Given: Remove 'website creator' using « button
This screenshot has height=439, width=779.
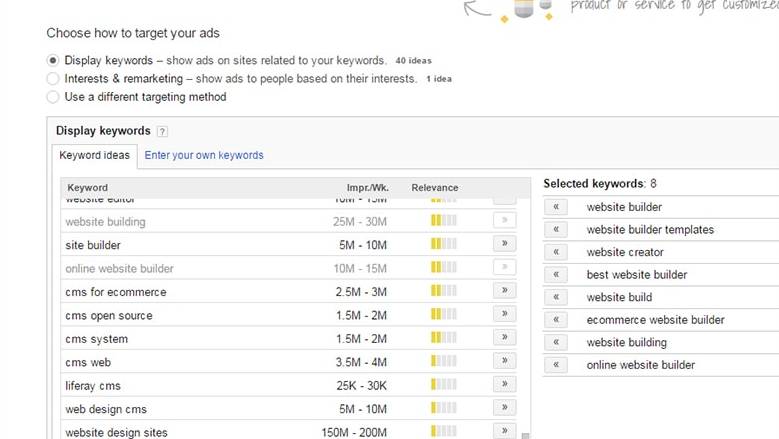Looking at the screenshot, I should point(556,252).
